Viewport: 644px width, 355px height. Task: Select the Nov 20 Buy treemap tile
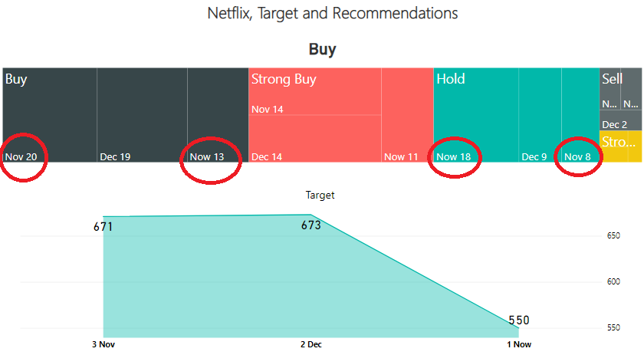click(50, 115)
